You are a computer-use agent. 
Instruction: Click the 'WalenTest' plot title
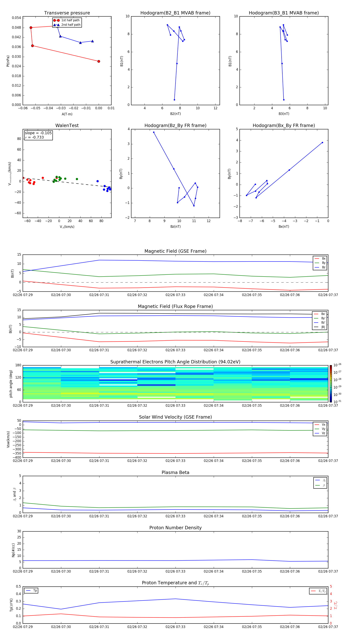67,125
